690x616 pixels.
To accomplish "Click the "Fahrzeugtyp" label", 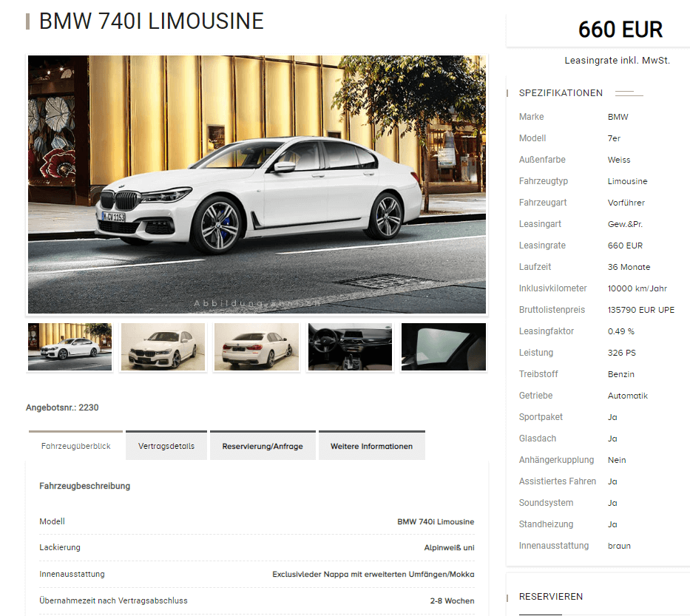I will (544, 181).
